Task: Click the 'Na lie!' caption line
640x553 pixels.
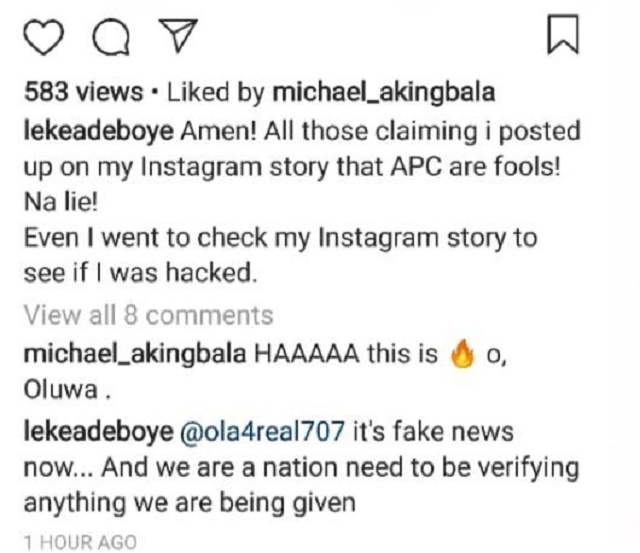Action: 57,203
